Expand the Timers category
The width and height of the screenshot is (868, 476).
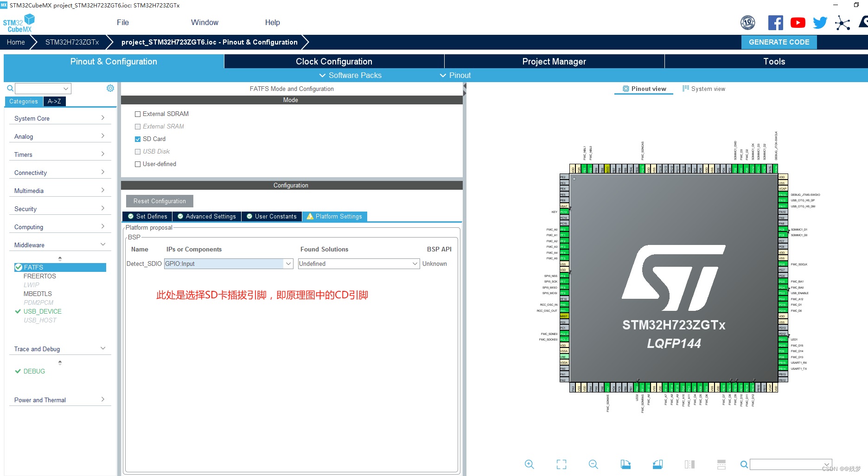point(60,154)
